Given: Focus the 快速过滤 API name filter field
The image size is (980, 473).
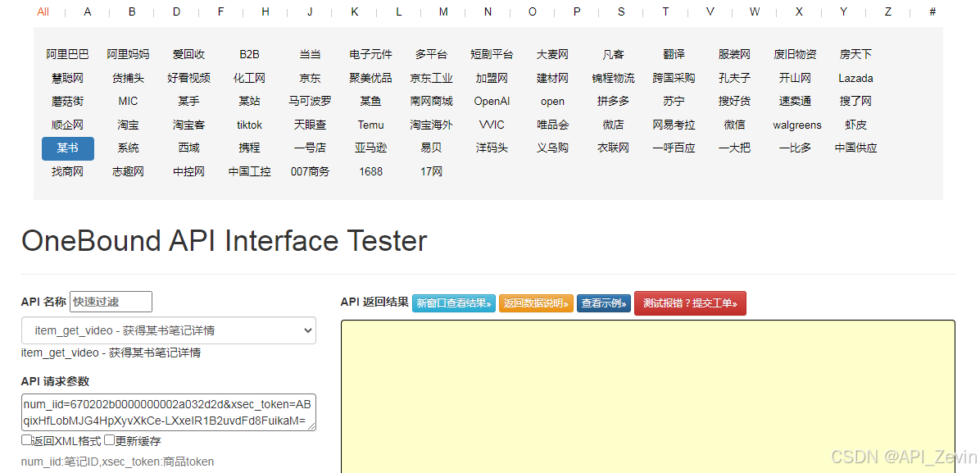Looking at the screenshot, I should (x=111, y=302).
